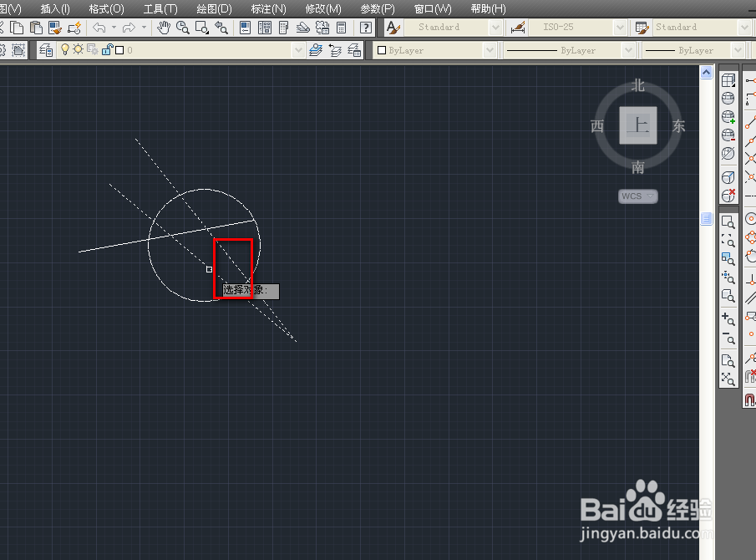Viewport: 756px width, 560px height.
Task: Open the 工具(T) menu
Action: tap(160, 9)
